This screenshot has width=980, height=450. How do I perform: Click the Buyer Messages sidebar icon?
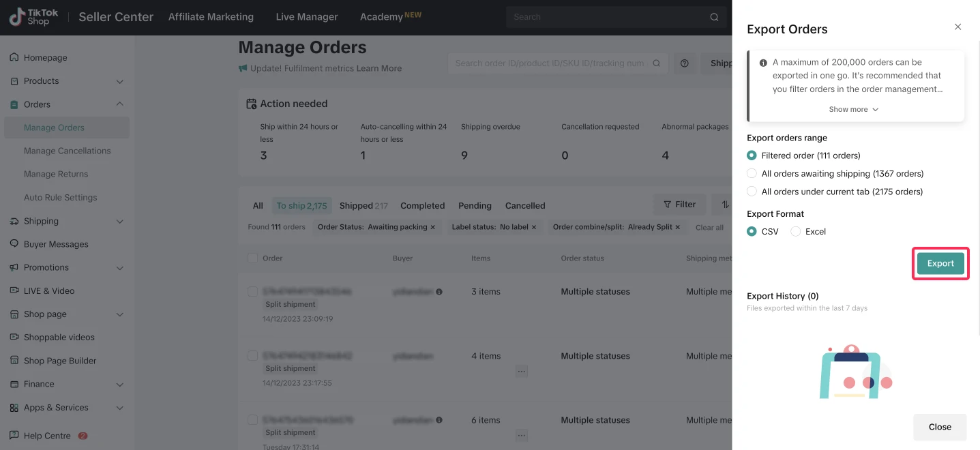tap(14, 244)
